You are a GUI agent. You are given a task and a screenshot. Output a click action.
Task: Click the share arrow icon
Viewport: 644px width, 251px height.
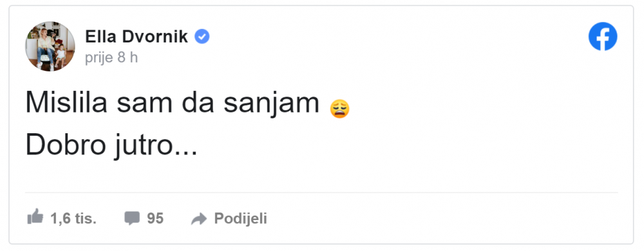coord(199,219)
